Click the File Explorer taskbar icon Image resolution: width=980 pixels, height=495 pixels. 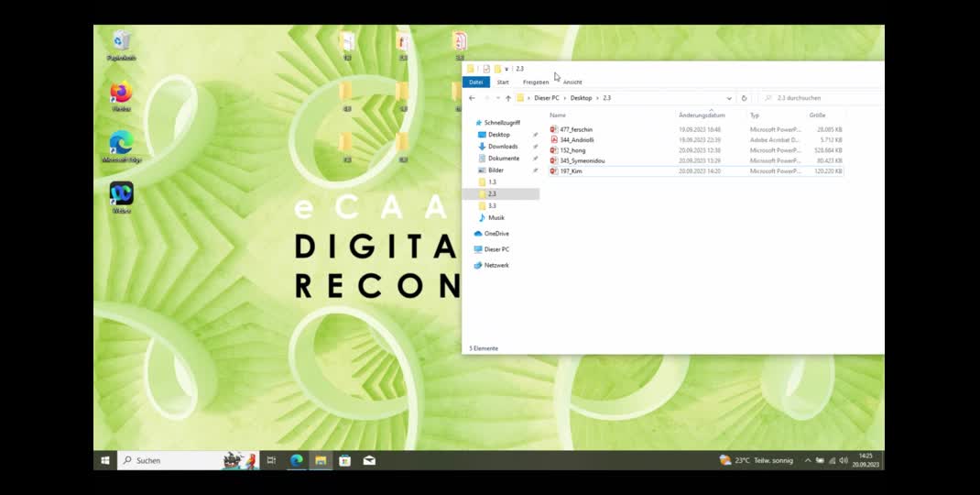[x=321, y=460]
